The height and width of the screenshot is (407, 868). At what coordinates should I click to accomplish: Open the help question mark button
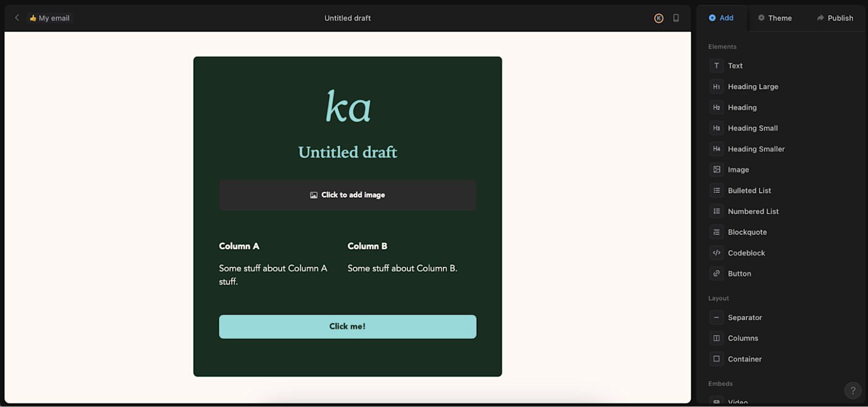[852, 391]
